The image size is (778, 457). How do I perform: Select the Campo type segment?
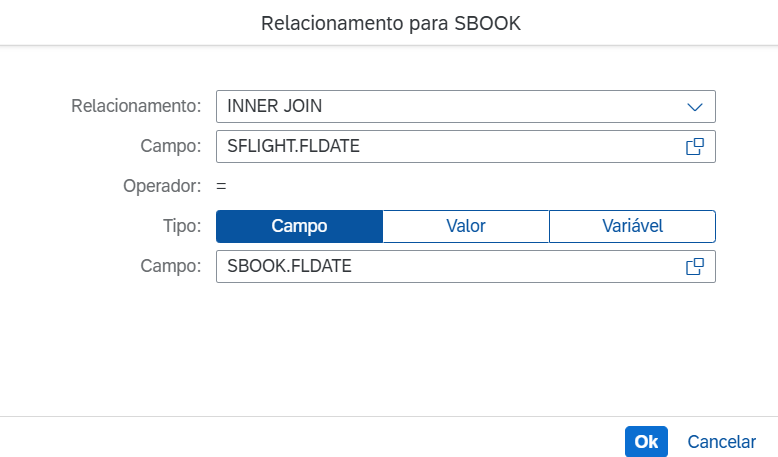pyautogui.click(x=299, y=226)
